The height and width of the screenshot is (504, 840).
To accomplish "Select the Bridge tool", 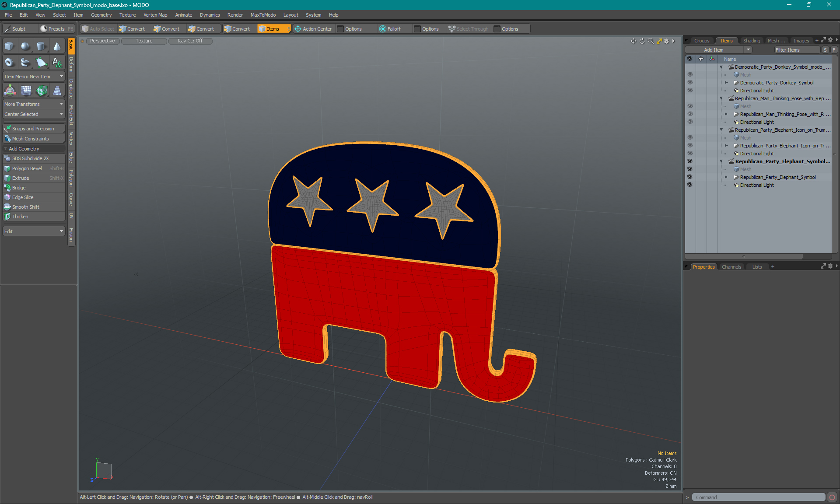I will coord(34,188).
